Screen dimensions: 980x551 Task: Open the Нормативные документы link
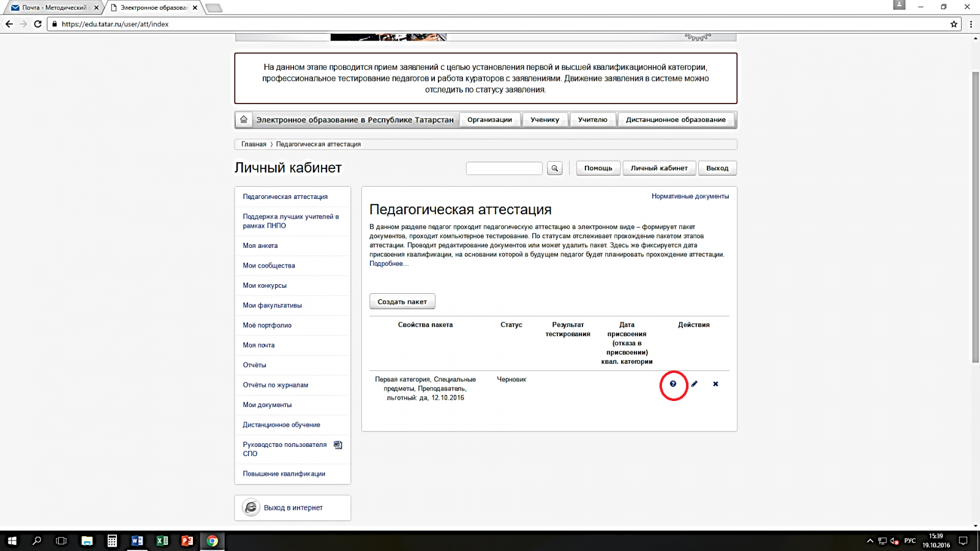click(x=690, y=196)
